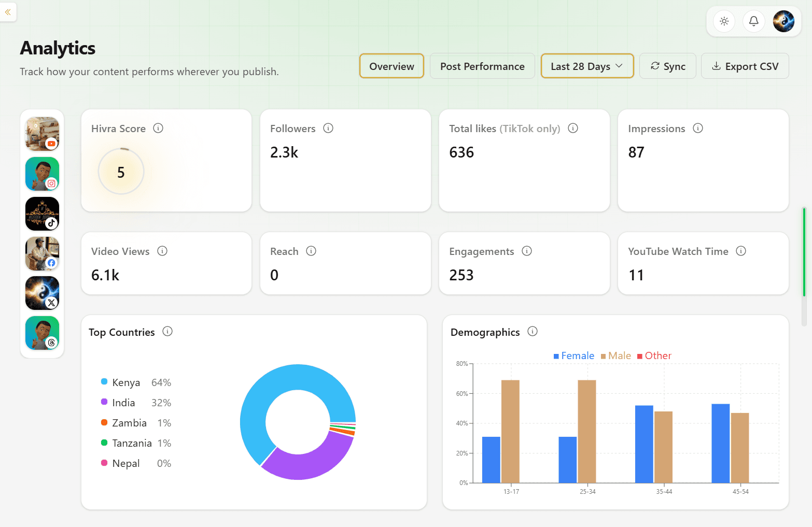Image resolution: width=812 pixels, height=527 pixels.
Task: Show info for YouTube Watch Time
Action: click(x=741, y=251)
